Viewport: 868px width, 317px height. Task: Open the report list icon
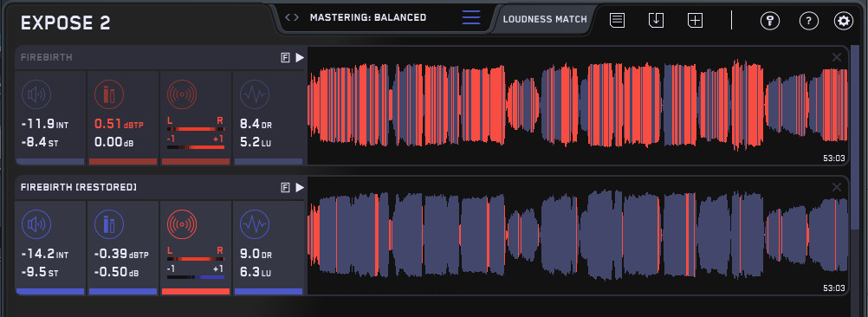point(618,21)
